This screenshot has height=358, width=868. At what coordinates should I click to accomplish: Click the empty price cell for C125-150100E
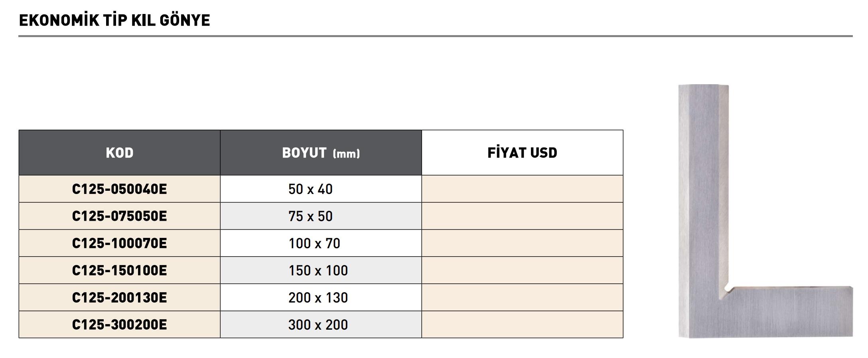coord(523,270)
